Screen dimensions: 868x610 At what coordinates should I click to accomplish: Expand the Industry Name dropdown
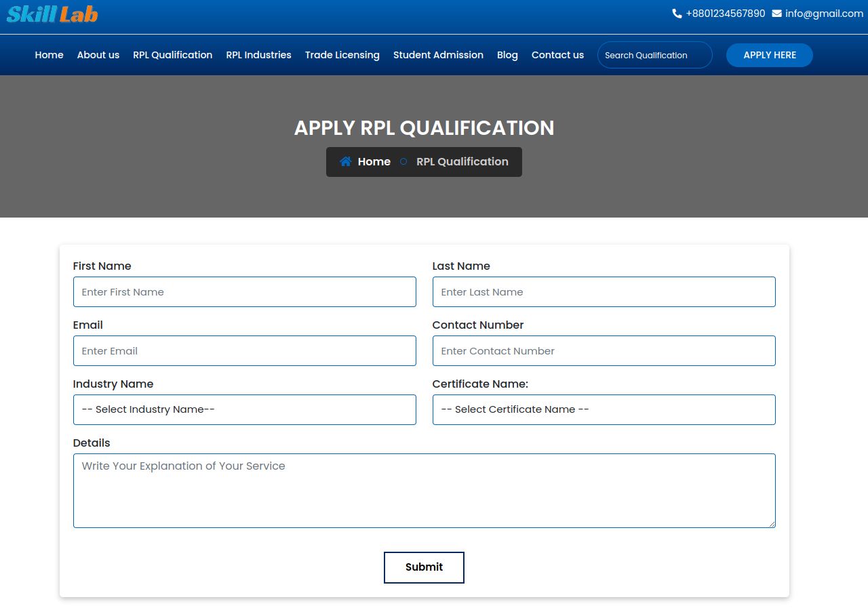coord(244,409)
